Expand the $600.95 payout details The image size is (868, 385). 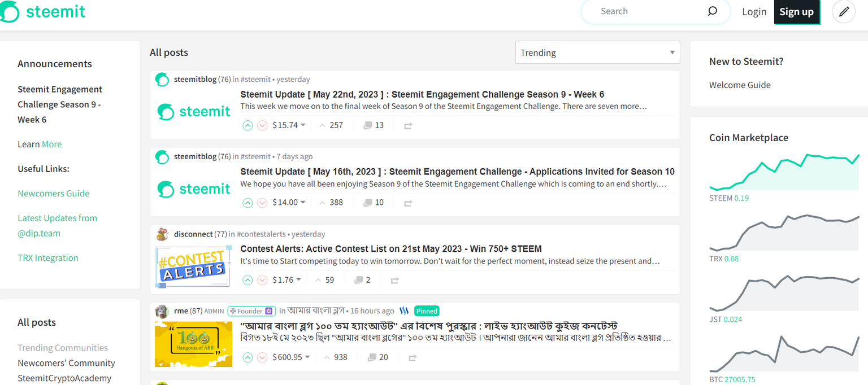pyautogui.click(x=307, y=357)
